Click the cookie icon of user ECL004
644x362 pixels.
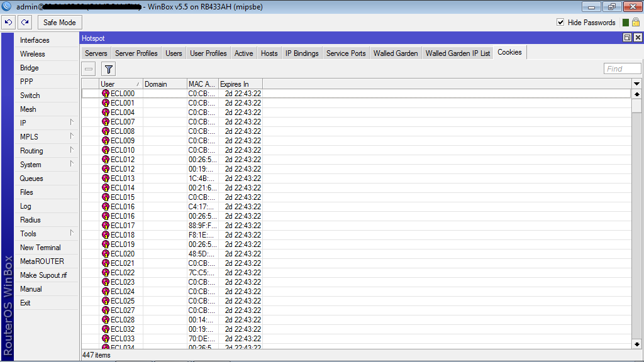[x=106, y=112]
